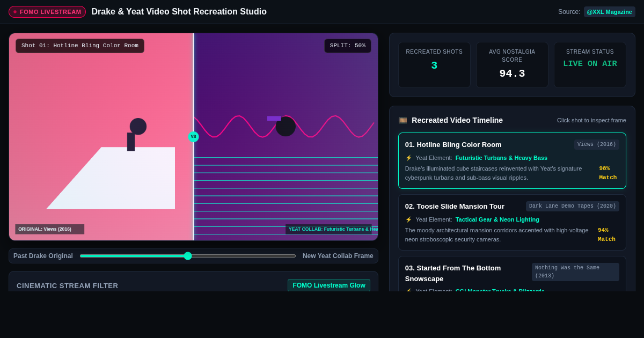The image size is (644, 338).
Task: Click the Nothing Was the Same (2013) tag
Action: [575, 272]
